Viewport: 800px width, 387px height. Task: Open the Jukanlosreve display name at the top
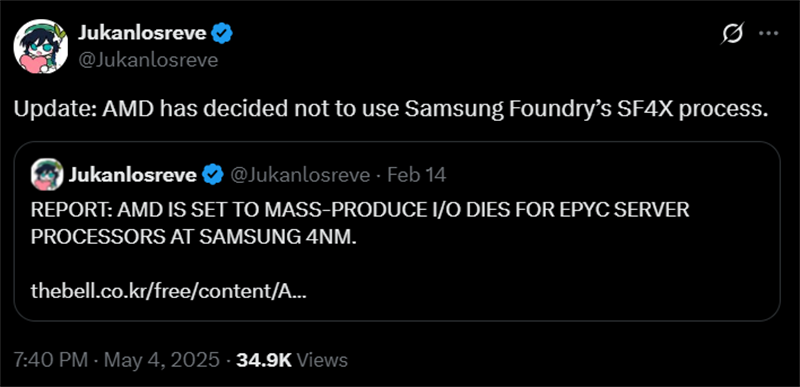click(142, 34)
